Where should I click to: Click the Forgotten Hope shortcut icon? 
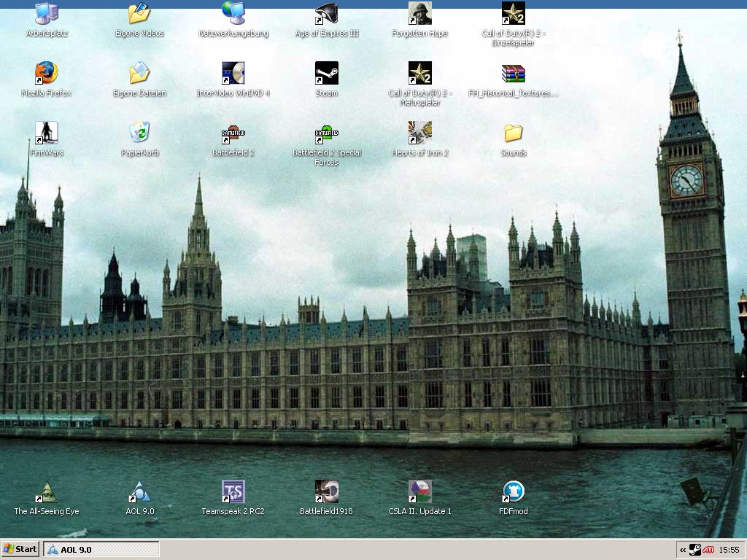tap(419, 15)
